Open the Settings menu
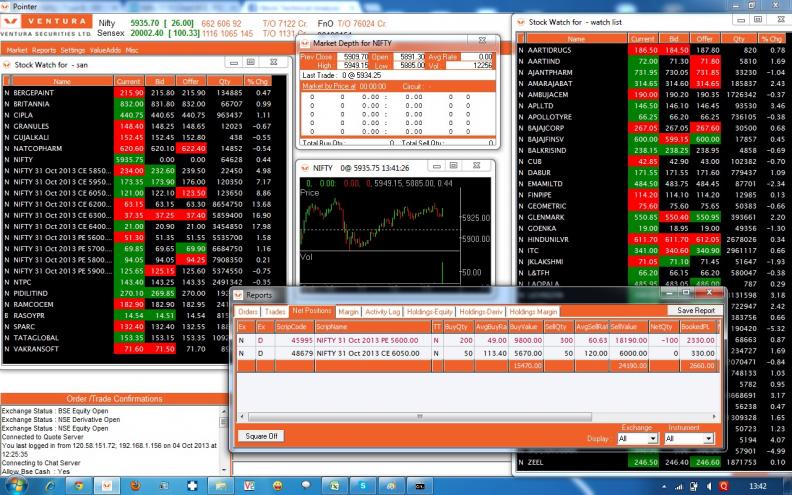 coord(73,50)
